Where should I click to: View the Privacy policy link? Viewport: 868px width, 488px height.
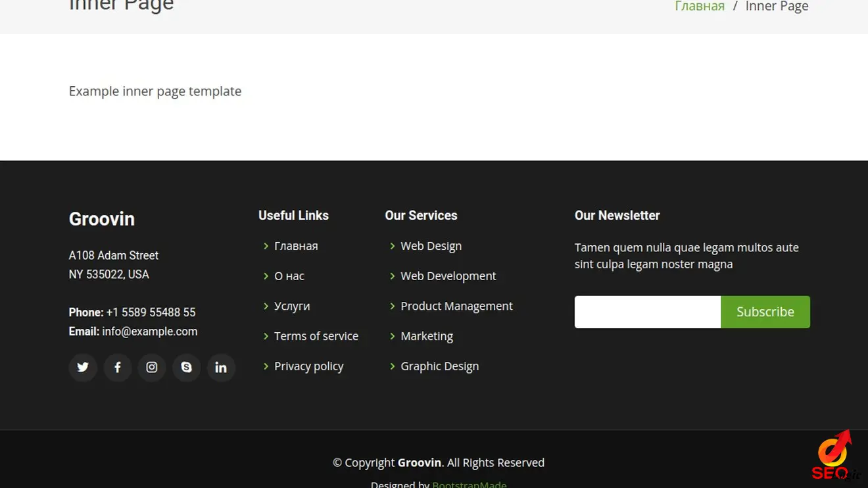coord(308,366)
